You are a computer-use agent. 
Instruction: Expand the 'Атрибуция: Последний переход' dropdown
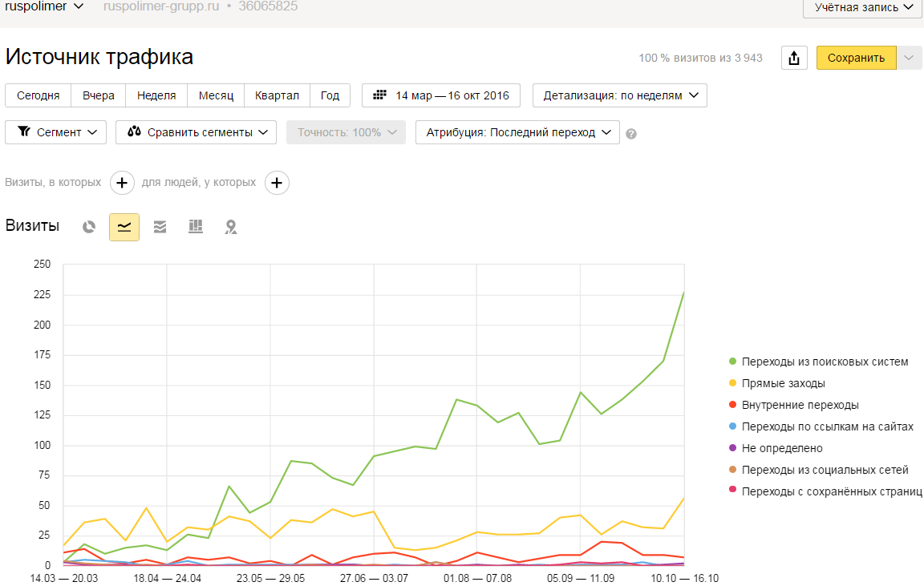click(x=517, y=132)
